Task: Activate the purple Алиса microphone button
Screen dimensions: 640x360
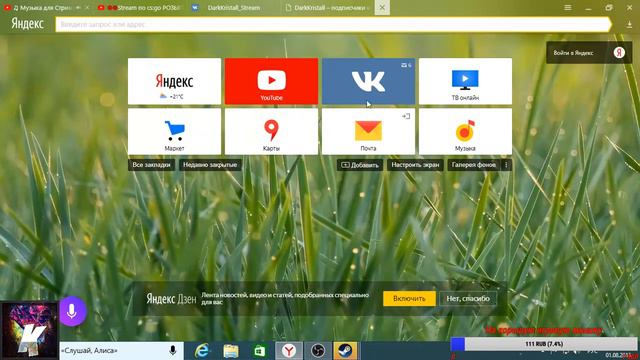Action: tap(72, 311)
